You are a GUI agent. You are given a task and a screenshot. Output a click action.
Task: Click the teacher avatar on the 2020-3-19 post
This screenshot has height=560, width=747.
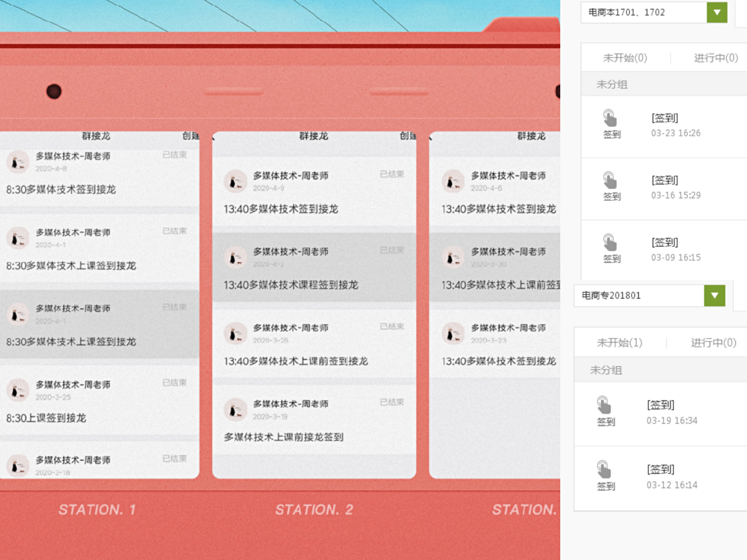(x=235, y=409)
